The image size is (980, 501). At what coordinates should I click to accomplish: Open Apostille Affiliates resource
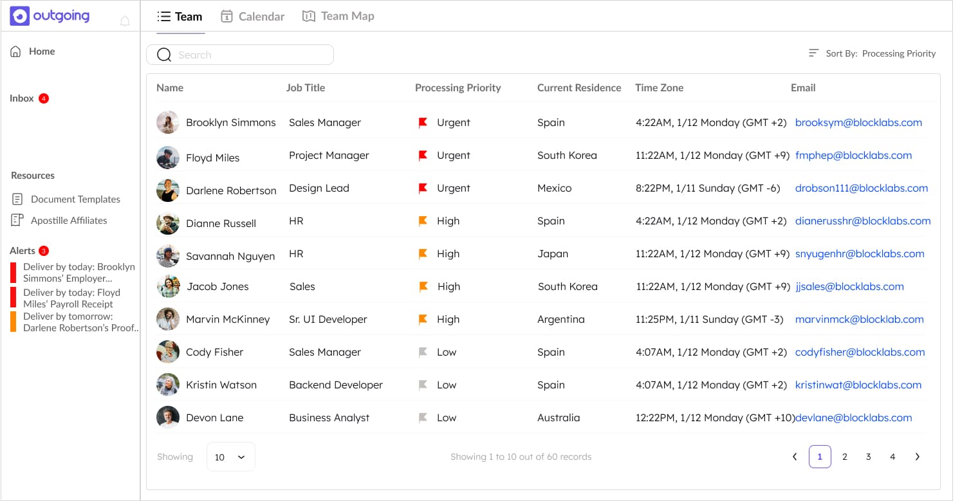pos(69,221)
